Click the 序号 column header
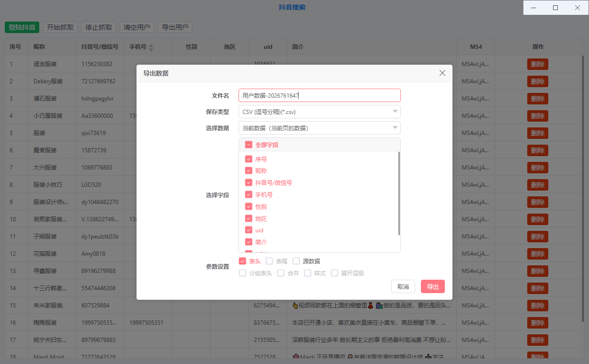Screen dimensions: 589x364 [x=17, y=47]
